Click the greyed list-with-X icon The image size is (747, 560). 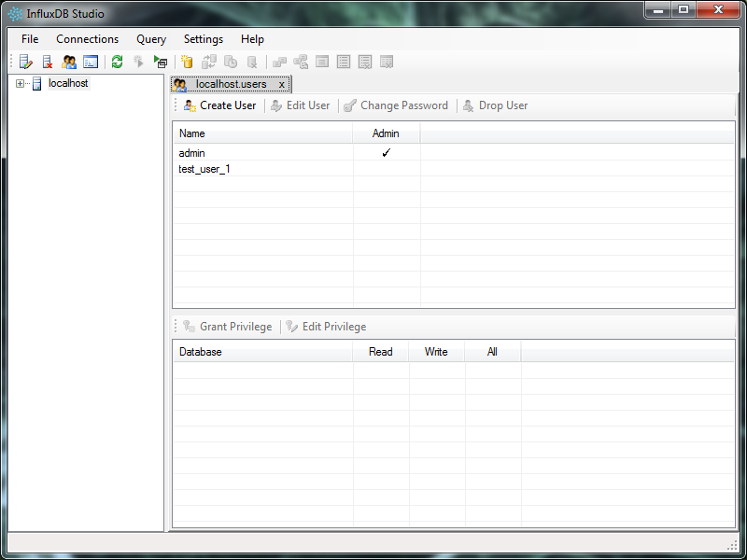365,62
